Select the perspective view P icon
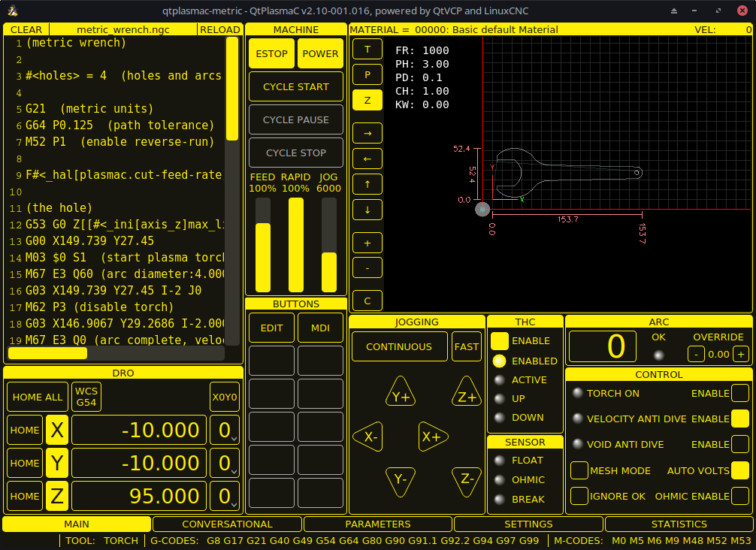Screen dimensions: 756x550 (367, 74)
